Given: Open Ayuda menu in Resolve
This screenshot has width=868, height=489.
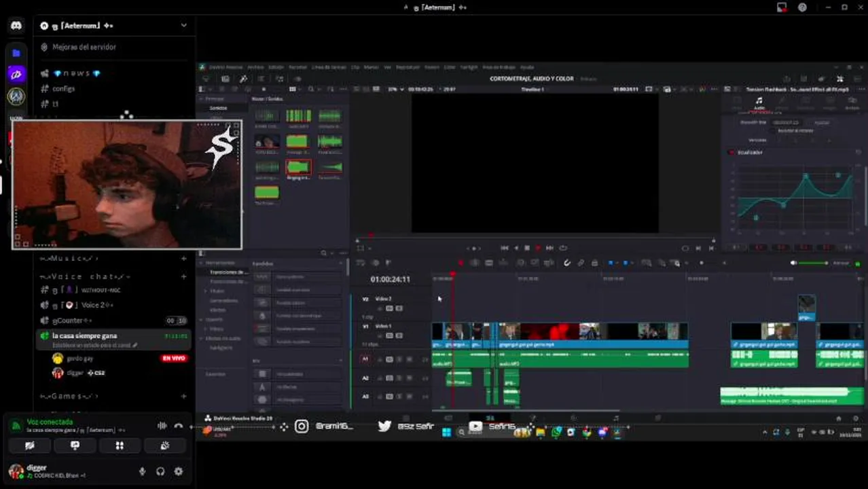Looking at the screenshot, I should tap(526, 67).
